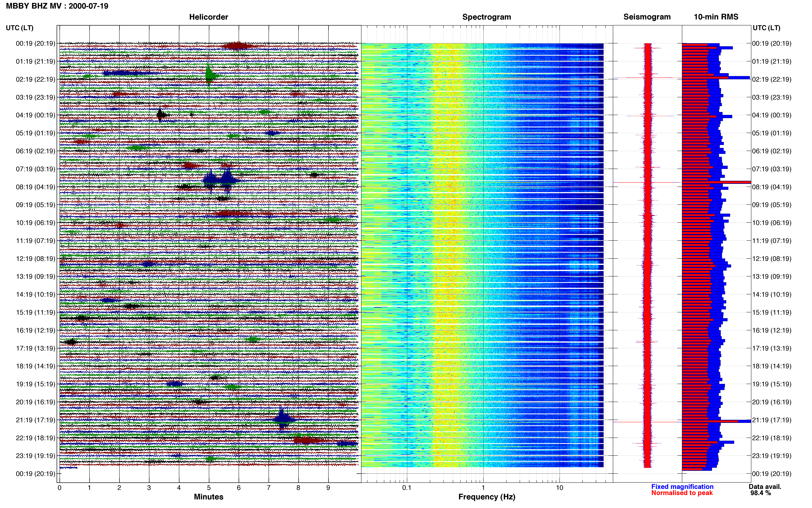Click left time label '16:19 (12:19)'
This screenshot has width=812, height=508.
36,330
